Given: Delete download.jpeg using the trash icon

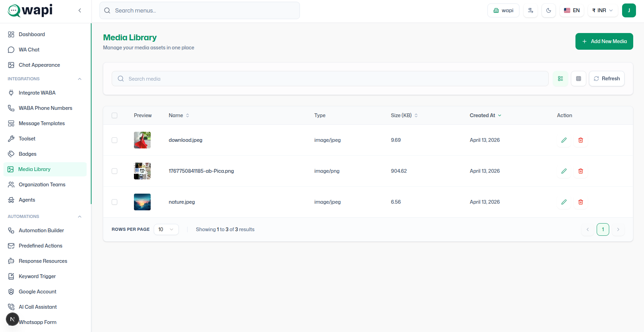Looking at the screenshot, I should tap(581, 140).
